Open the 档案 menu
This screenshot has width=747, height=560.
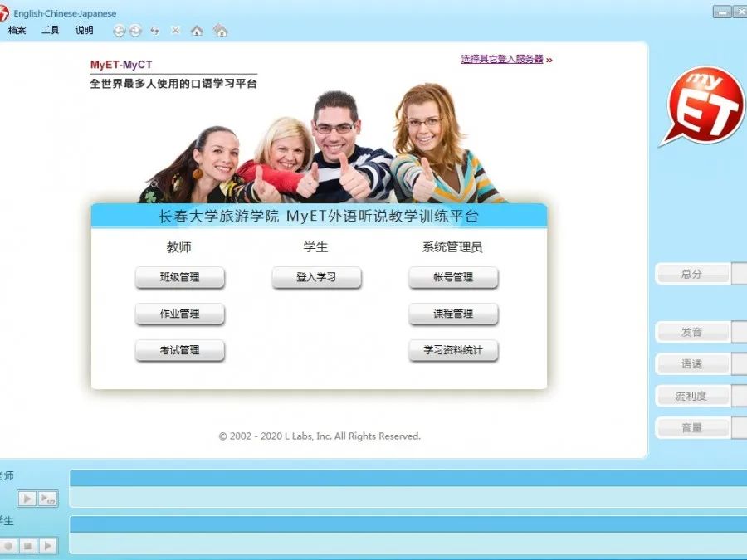(17, 31)
